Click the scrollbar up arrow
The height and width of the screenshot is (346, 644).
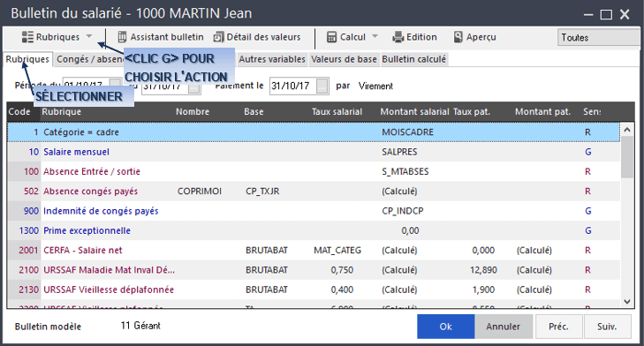(x=626, y=130)
